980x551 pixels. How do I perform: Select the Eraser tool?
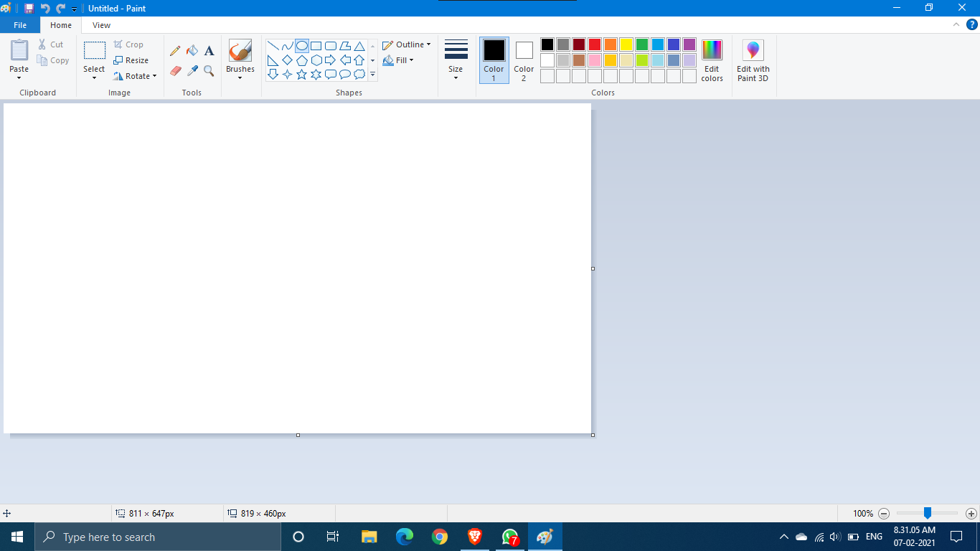pyautogui.click(x=175, y=70)
